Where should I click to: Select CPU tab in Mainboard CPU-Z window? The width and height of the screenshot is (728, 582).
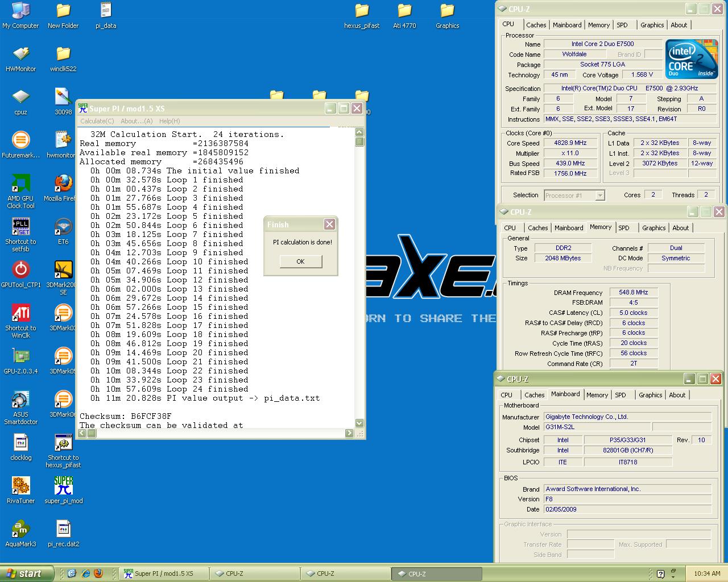tap(506, 395)
